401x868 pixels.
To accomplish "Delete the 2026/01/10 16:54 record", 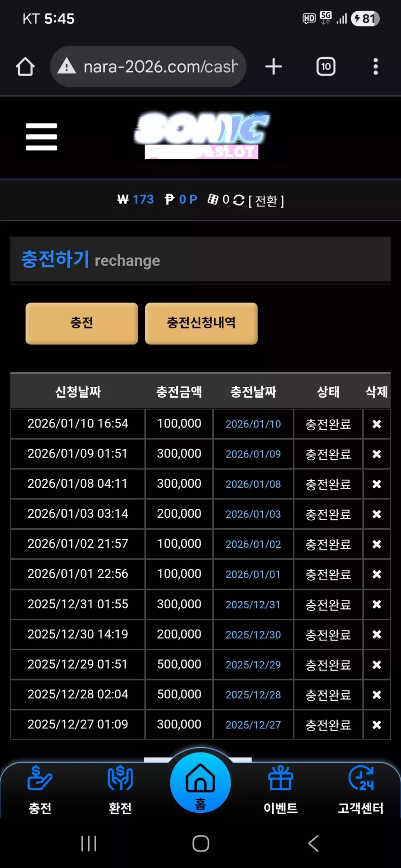I will [x=376, y=424].
